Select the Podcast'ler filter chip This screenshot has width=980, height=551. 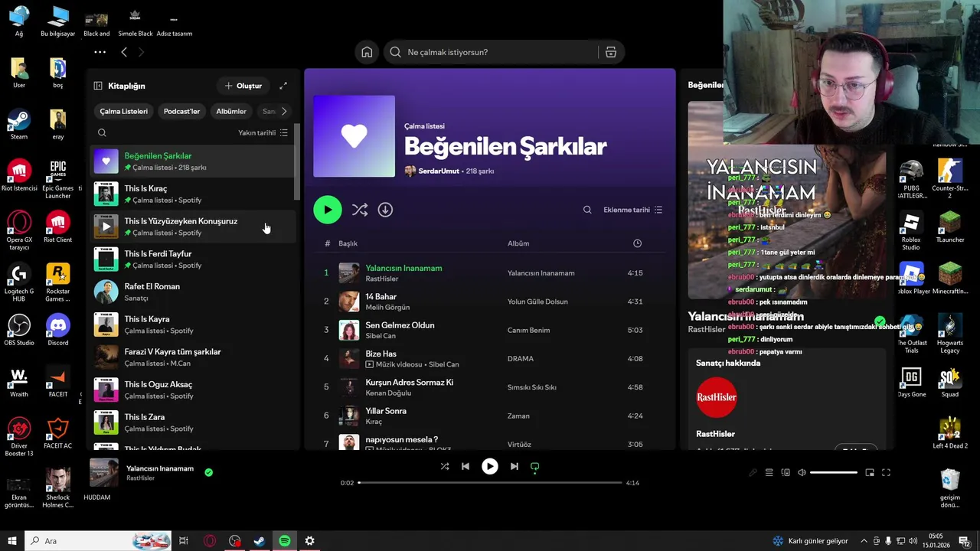[181, 111]
